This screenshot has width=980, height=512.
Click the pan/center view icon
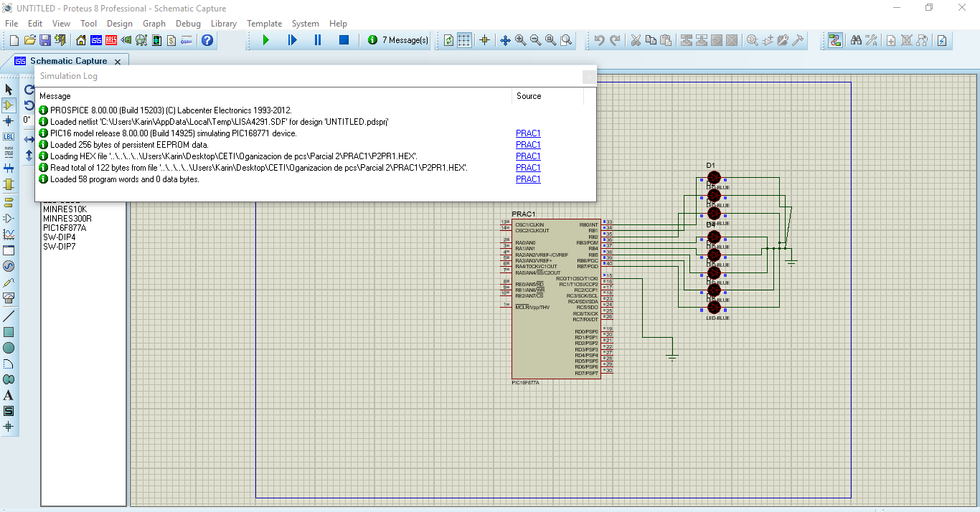(505, 40)
